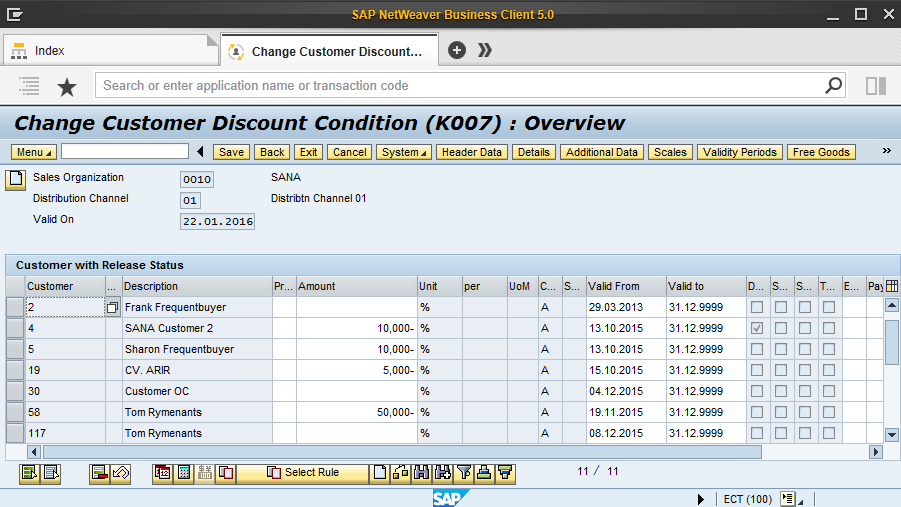Add a new tab with plus icon
901x507 pixels.
[457, 50]
